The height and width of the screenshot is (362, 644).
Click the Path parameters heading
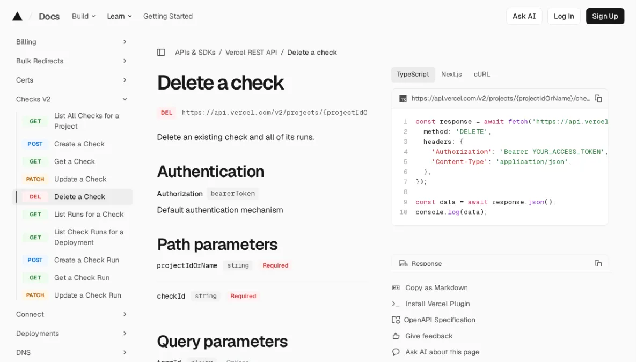pyautogui.click(x=217, y=245)
